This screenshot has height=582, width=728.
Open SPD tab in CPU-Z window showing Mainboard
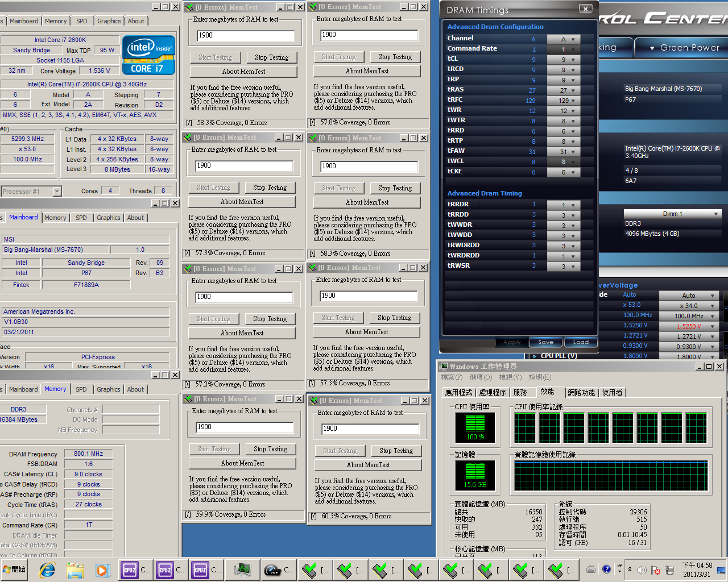click(81, 218)
